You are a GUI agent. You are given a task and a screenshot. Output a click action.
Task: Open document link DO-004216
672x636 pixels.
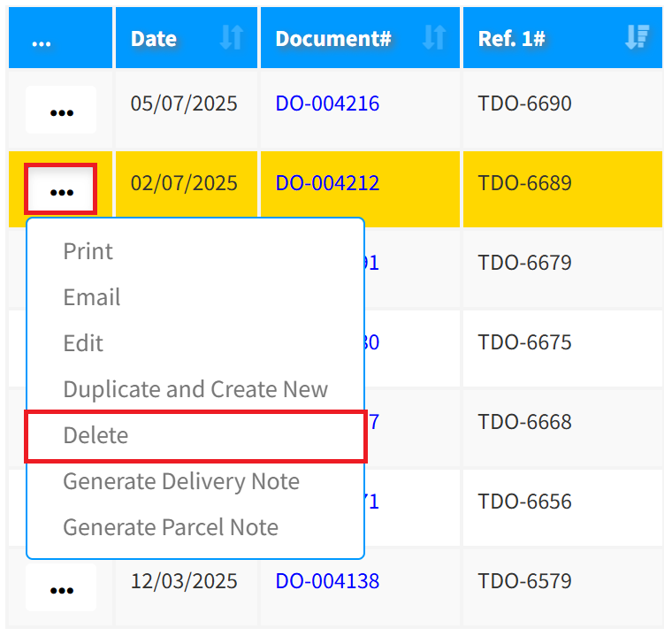point(327,103)
